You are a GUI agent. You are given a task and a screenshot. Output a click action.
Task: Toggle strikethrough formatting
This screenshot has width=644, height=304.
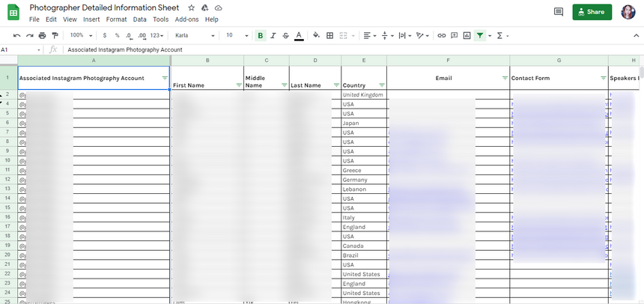[x=286, y=35]
